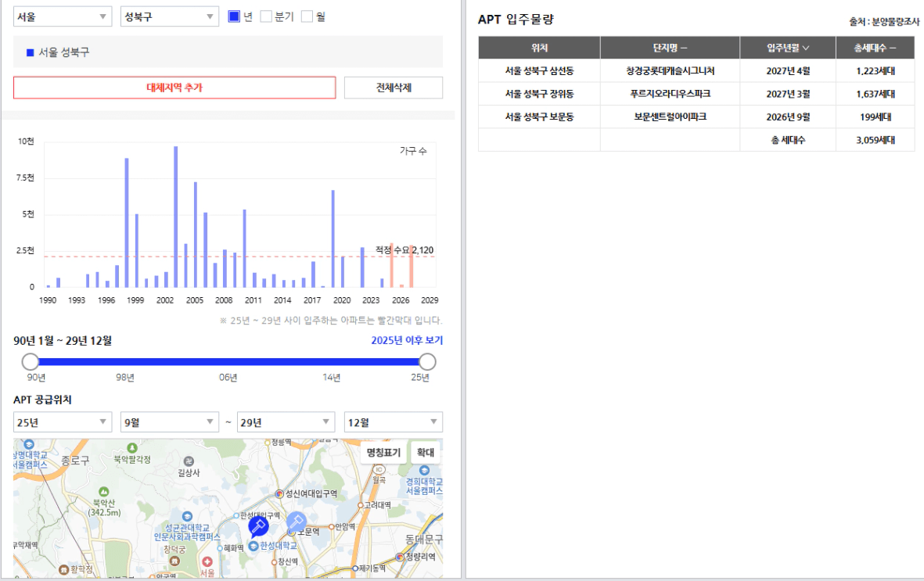Open the 성북구 district dropdown
Screen dimensions: 924x581
click(170, 16)
